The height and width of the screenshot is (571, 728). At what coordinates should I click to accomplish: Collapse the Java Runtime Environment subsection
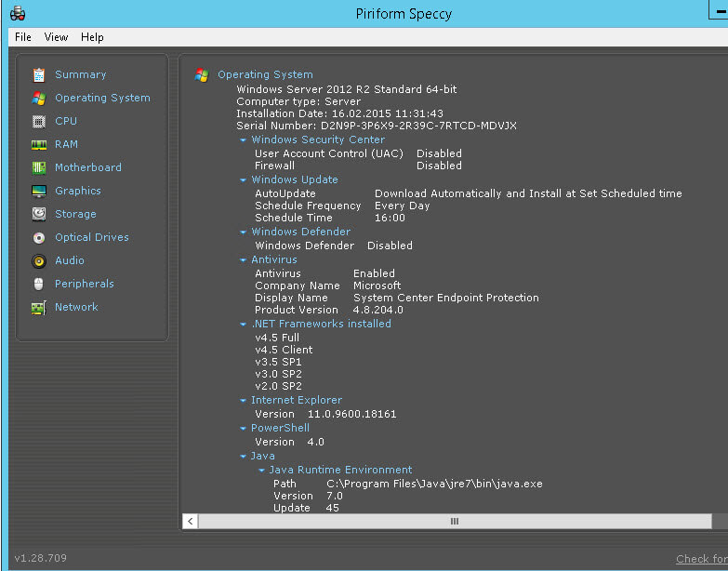(x=261, y=471)
